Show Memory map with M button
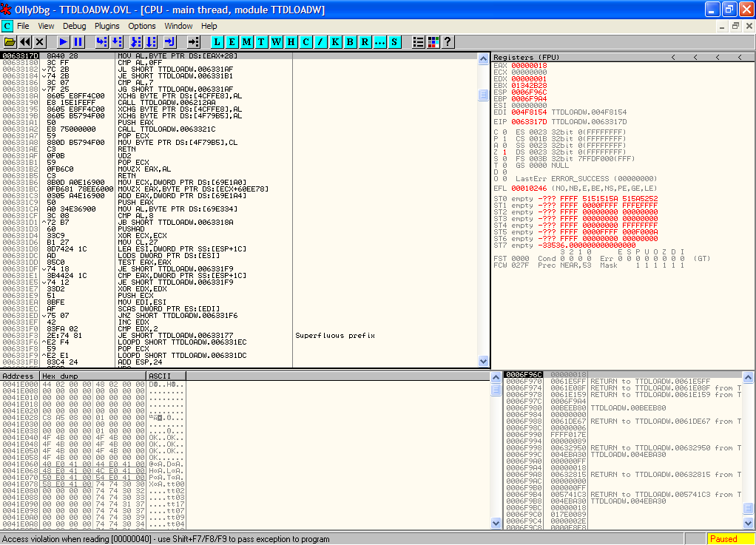 coord(247,42)
